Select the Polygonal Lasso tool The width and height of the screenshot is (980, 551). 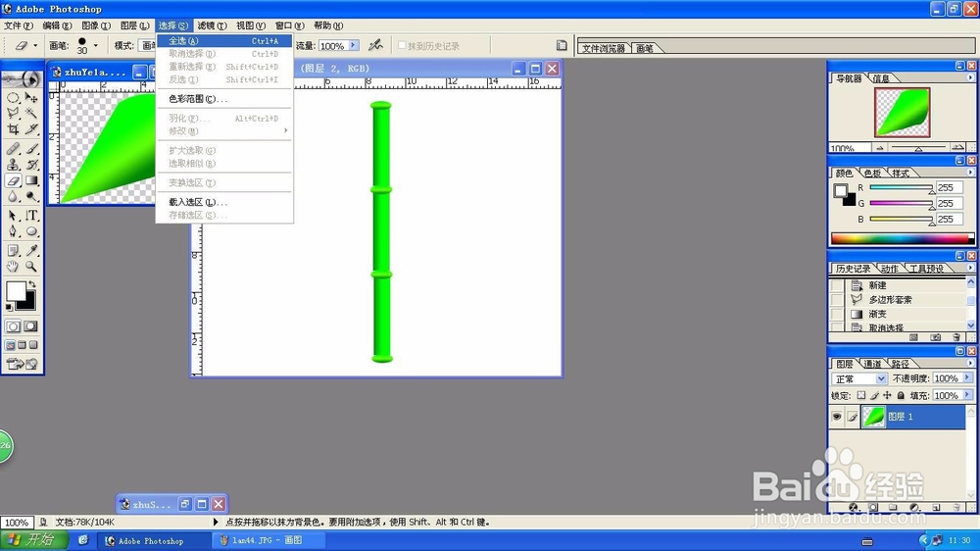coord(13,113)
